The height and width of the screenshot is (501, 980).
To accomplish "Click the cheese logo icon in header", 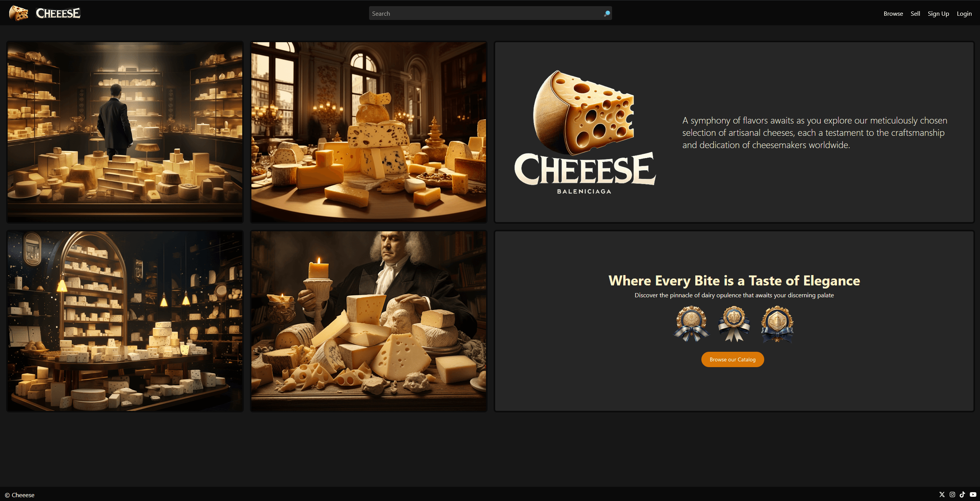I will click(18, 13).
